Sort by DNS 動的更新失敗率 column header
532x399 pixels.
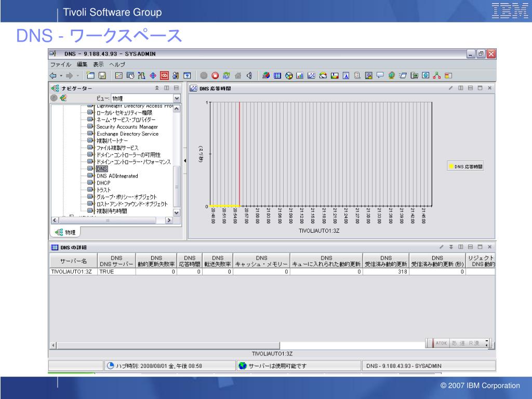pos(156,261)
